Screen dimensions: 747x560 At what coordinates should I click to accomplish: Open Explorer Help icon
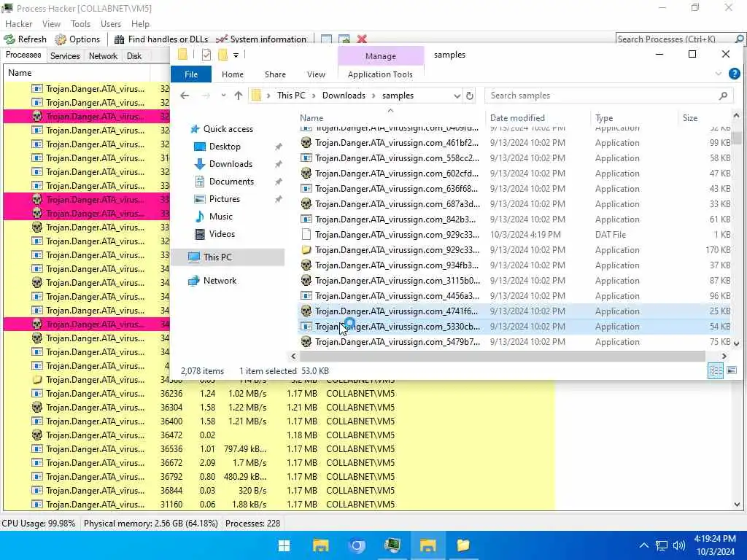click(x=734, y=74)
